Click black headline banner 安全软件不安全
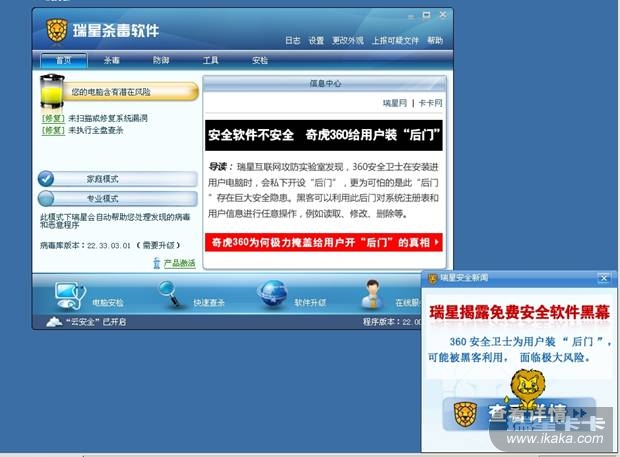 tap(324, 135)
